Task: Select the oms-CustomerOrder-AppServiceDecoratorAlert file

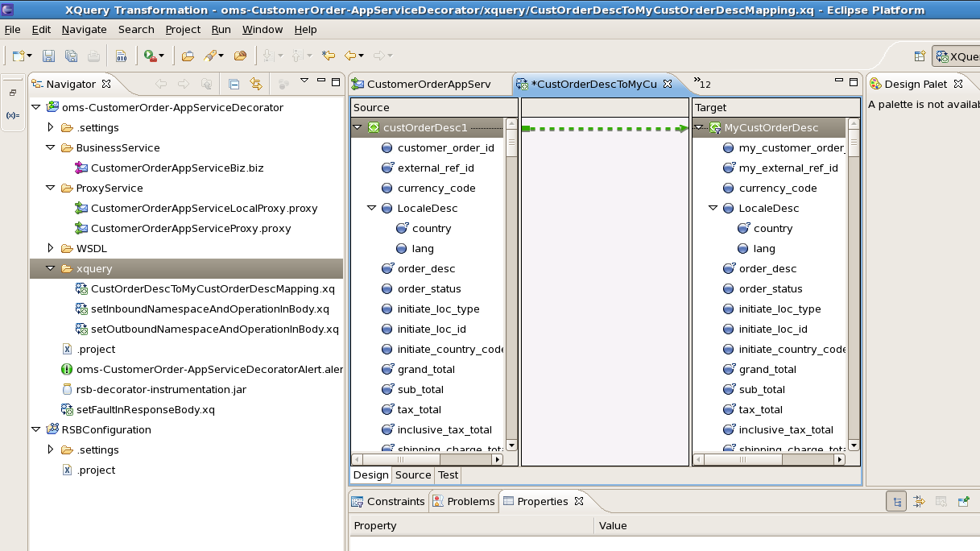Action: [x=209, y=369]
